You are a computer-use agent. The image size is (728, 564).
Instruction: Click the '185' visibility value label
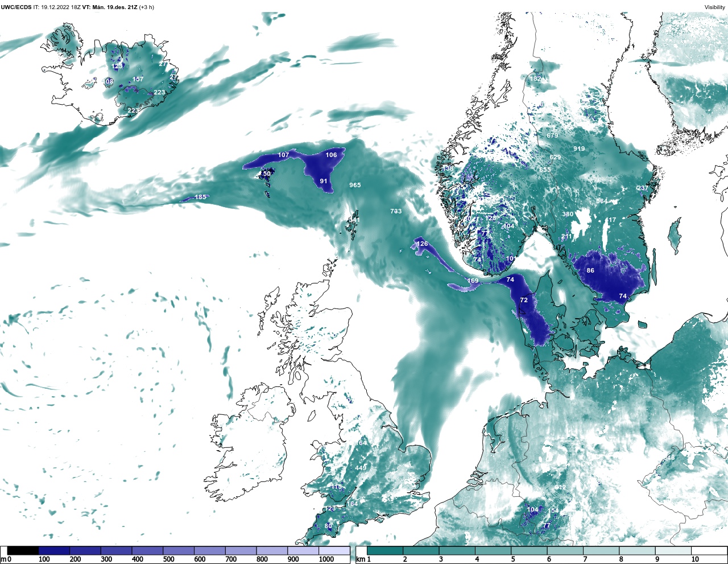201,197
